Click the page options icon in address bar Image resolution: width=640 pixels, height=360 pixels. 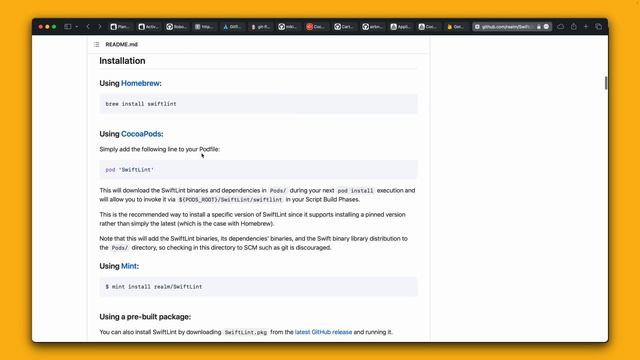pyautogui.click(x=547, y=27)
